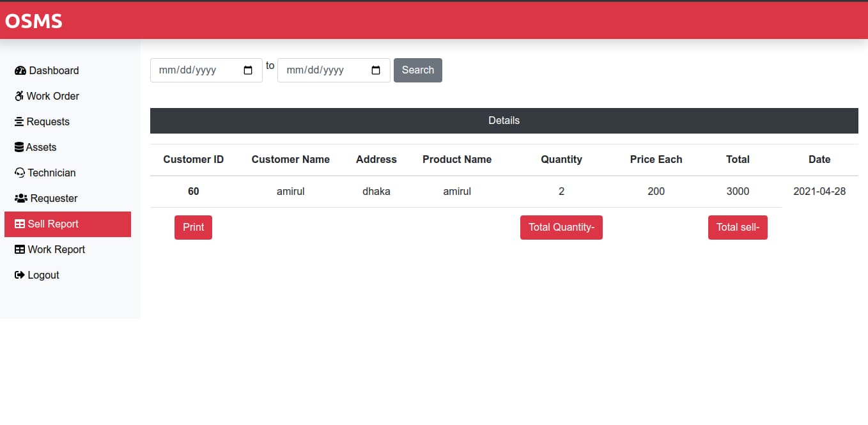This screenshot has height=425, width=868.
Task: Click the OSMS logo in the header
Action: click(33, 20)
